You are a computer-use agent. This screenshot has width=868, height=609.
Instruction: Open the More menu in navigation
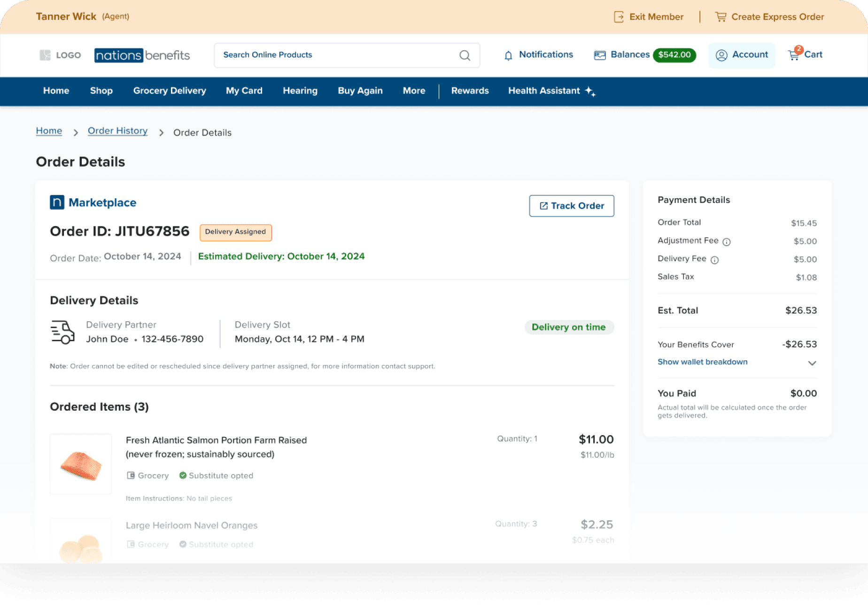click(x=414, y=91)
